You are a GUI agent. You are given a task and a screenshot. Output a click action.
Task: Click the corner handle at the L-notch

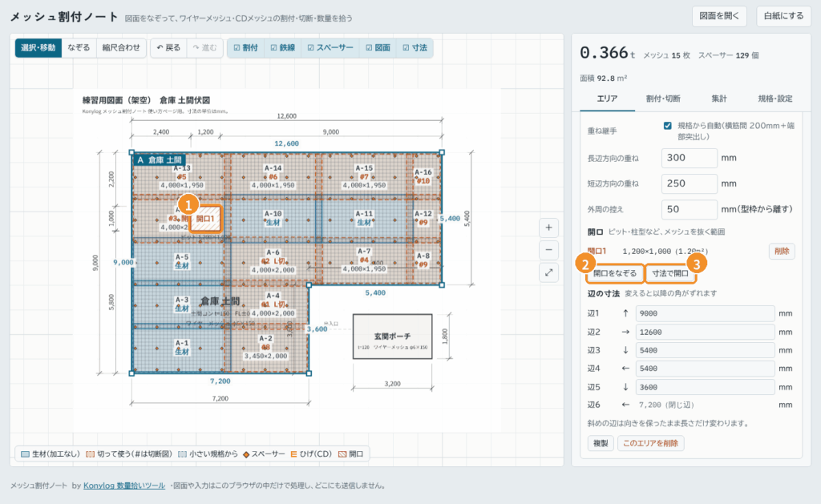click(x=309, y=285)
